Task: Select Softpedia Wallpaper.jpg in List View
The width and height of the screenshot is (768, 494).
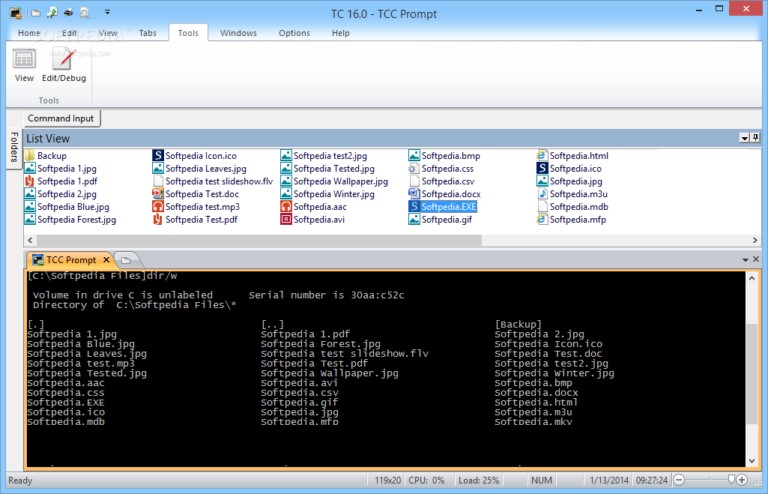Action: tap(335, 181)
